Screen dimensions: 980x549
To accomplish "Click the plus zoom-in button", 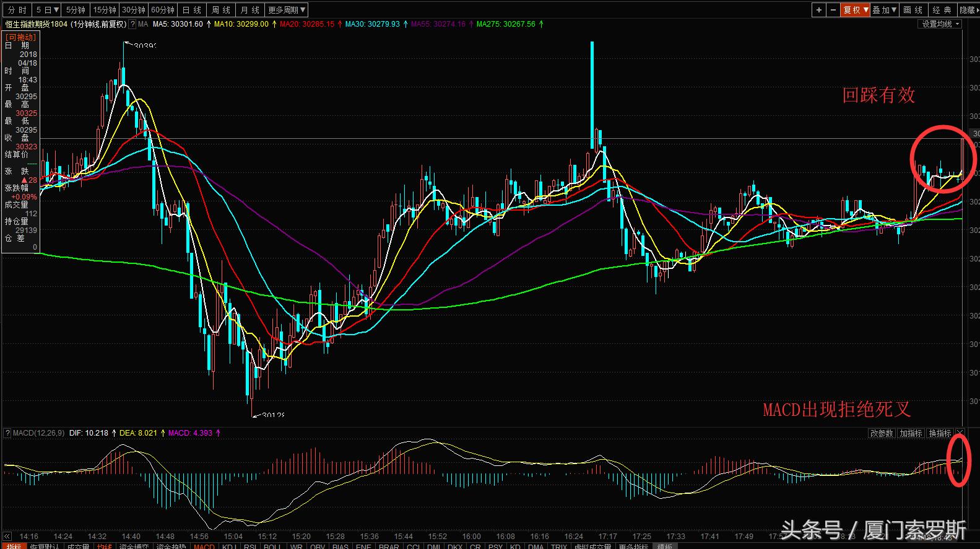I will pyautogui.click(x=819, y=10).
